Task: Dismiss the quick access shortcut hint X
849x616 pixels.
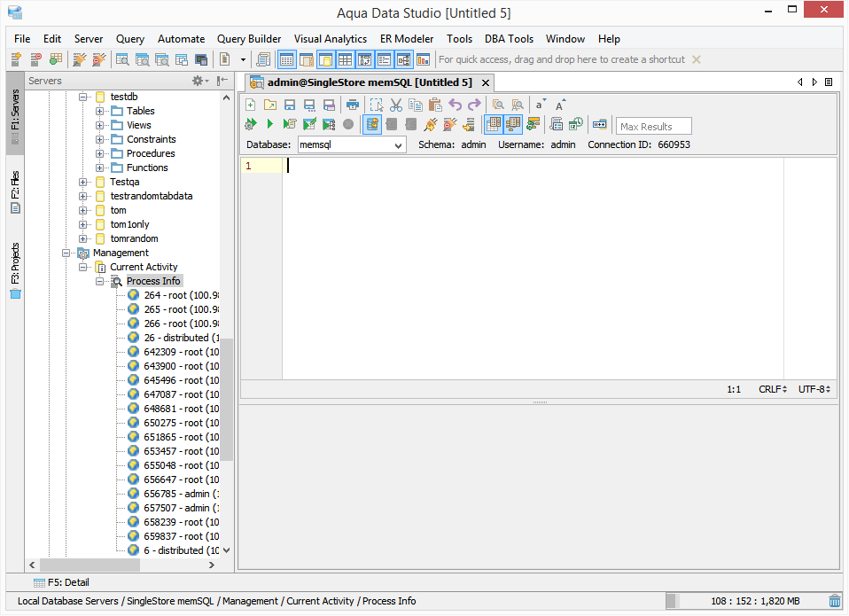Action: click(x=697, y=59)
